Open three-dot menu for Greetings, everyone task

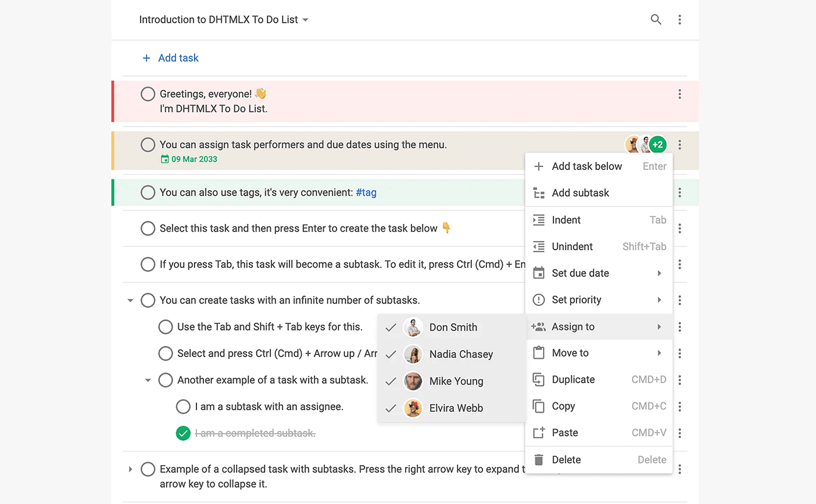pyautogui.click(x=679, y=94)
